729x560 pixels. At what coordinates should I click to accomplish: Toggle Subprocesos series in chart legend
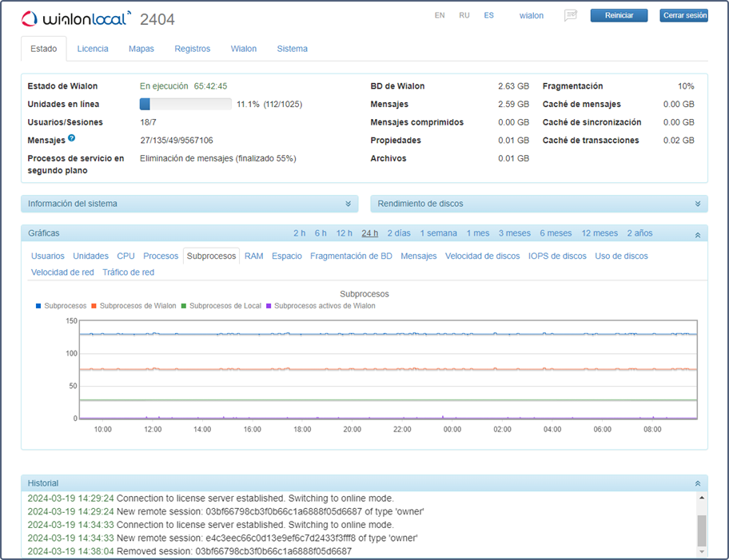61,306
